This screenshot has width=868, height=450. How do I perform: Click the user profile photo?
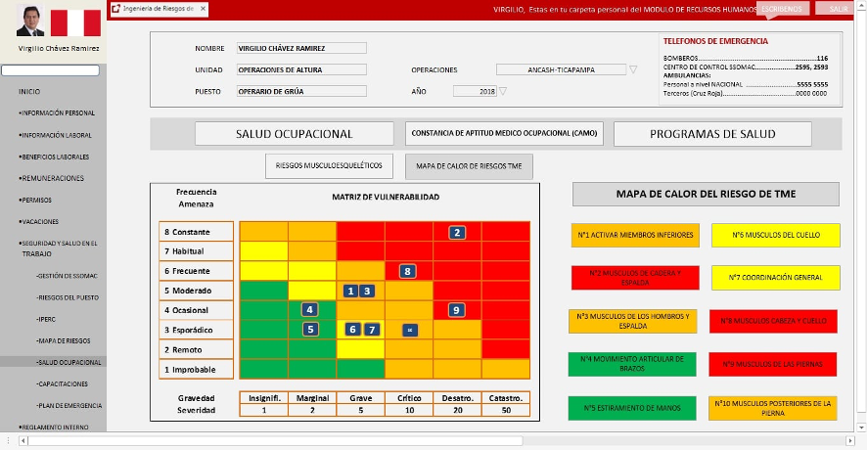pos(29,21)
